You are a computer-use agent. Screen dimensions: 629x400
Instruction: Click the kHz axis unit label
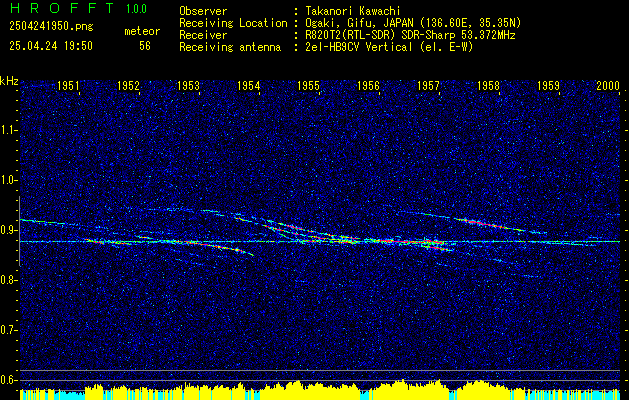(9, 81)
